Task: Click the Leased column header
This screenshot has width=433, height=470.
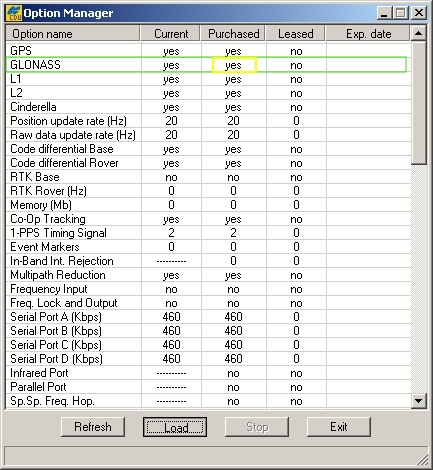Action: coord(296,34)
